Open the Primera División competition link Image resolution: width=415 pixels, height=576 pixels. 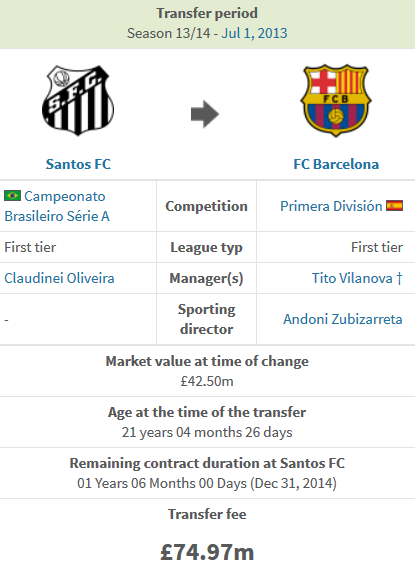331,206
